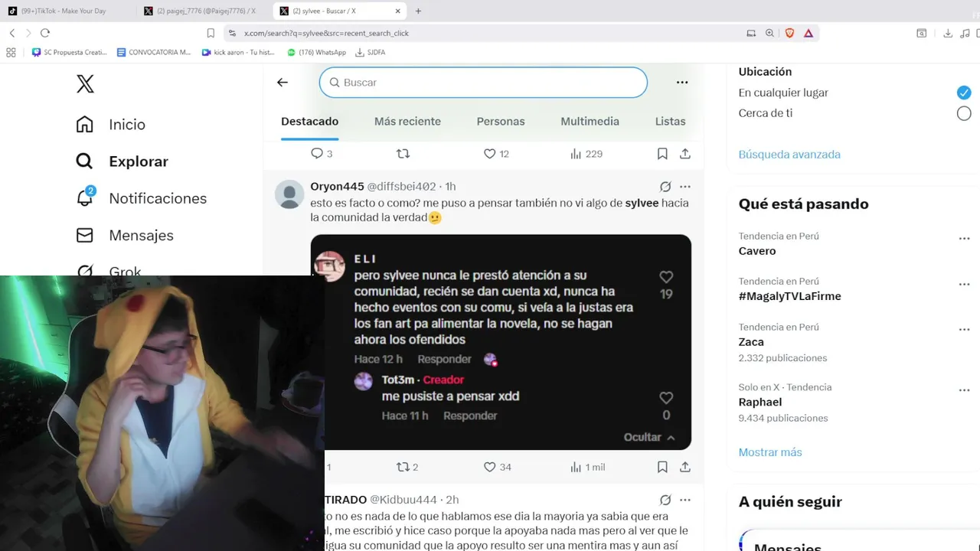980x551 pixels.
Task: Click the Buscar search field
Action: click(x=483, y=83)
